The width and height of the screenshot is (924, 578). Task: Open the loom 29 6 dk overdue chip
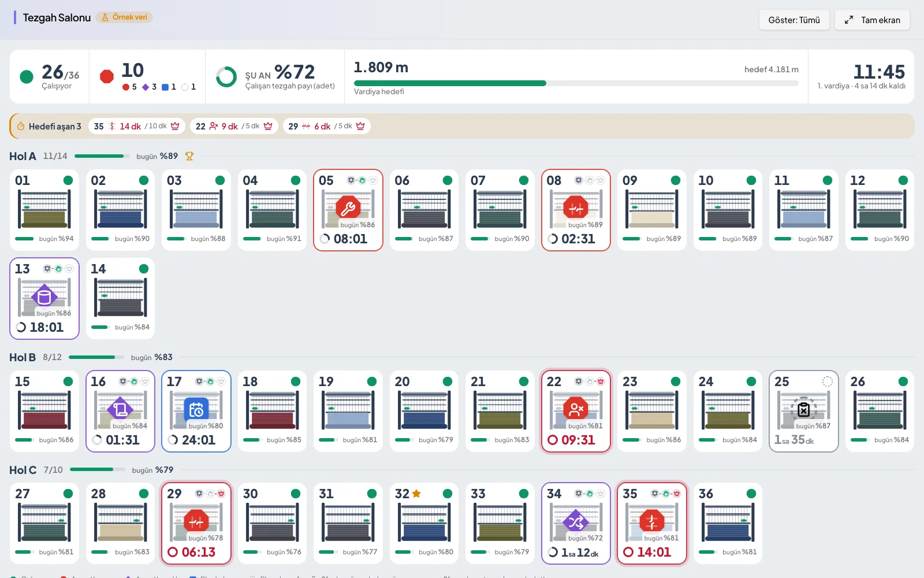[x=327, y=126]
